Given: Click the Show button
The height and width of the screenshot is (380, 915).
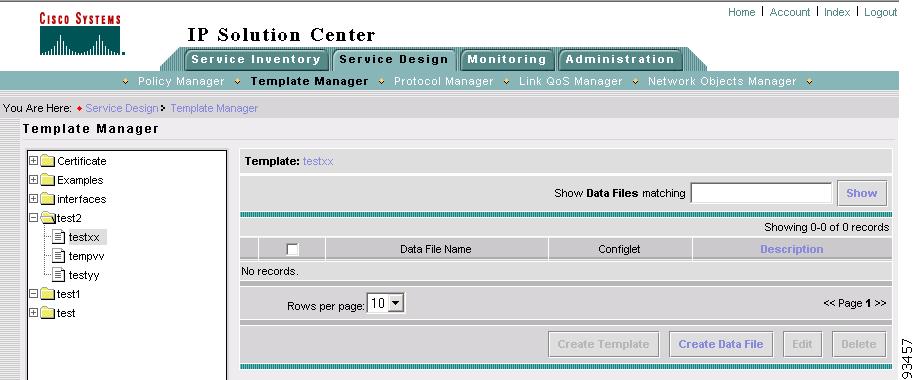Looking at the screenshot, I should 862,193.
